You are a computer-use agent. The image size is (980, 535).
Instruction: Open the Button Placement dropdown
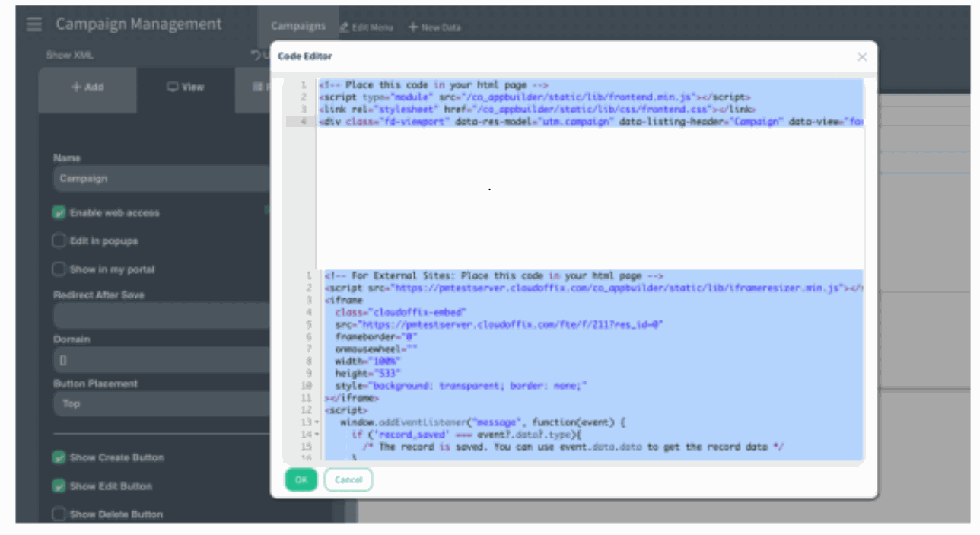tap(161, 404)
